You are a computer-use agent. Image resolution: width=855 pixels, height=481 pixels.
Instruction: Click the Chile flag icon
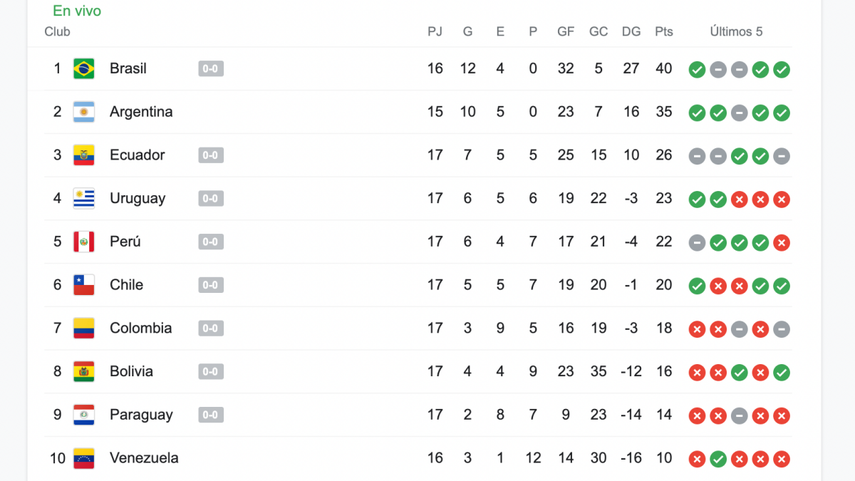pos(84,285)
